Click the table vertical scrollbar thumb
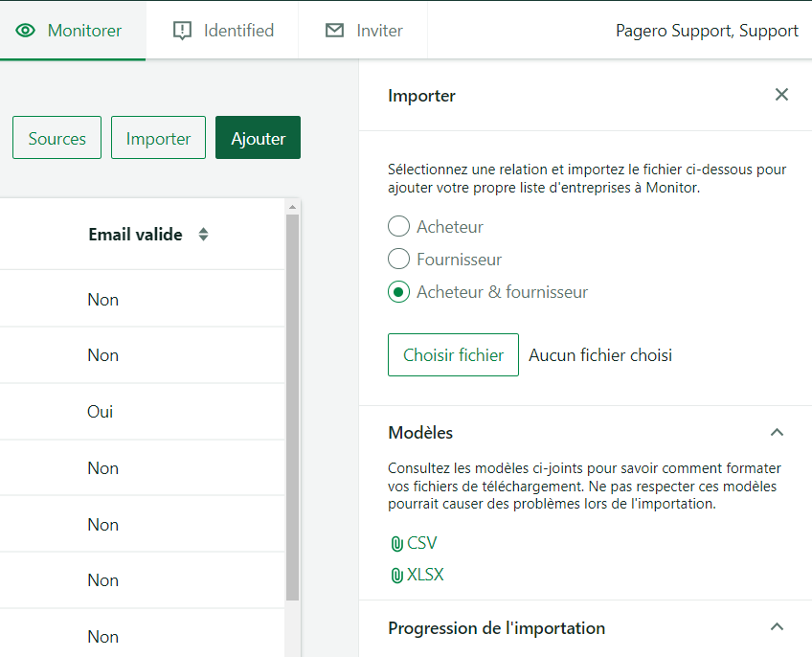 pyautogui.click(x=293, y=407)
